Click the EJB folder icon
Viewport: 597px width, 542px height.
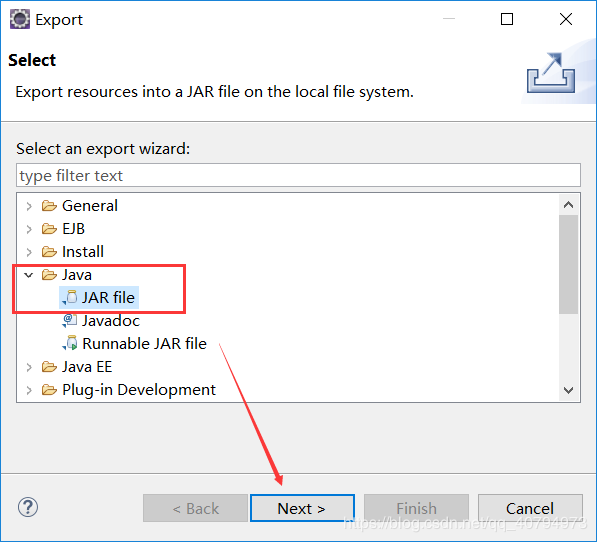[49, 228]
